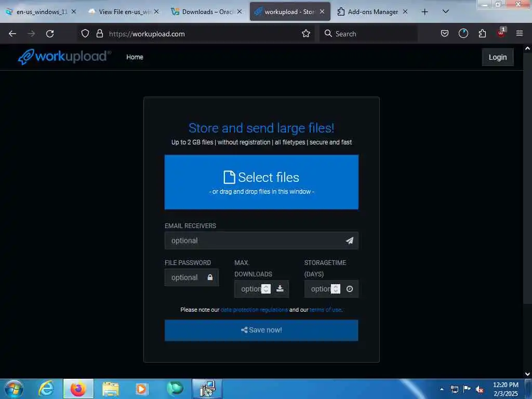Close the workupload tab
532x399 pixels.
(322, 12)
